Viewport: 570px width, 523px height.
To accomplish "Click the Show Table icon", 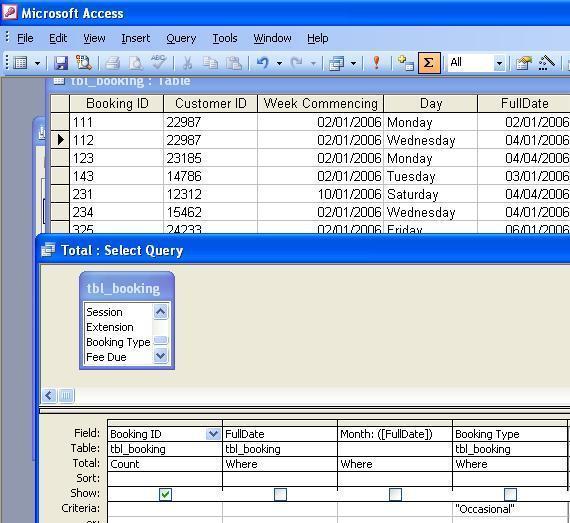I will pyautogui.click(x=405, y=63).
